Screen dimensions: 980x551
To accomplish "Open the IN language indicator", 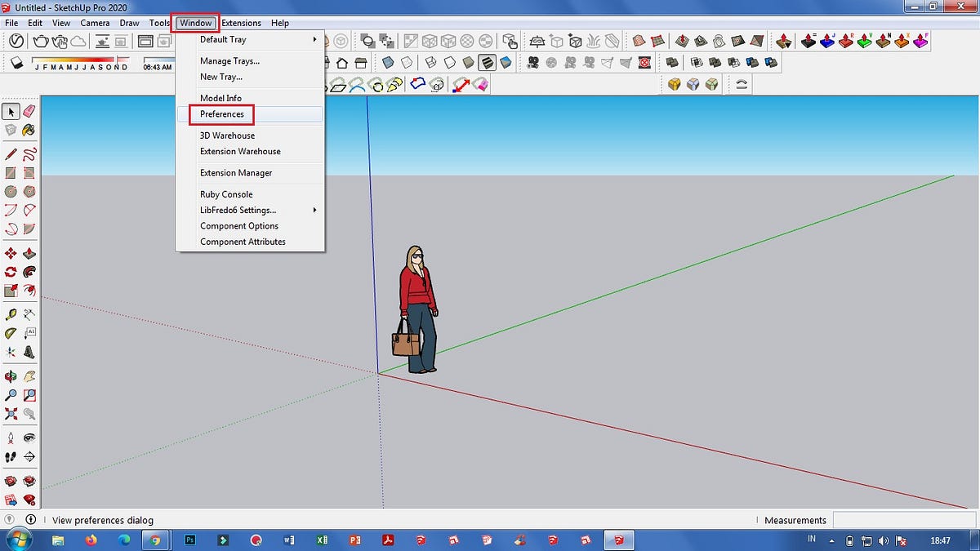I will coord(812,540).
